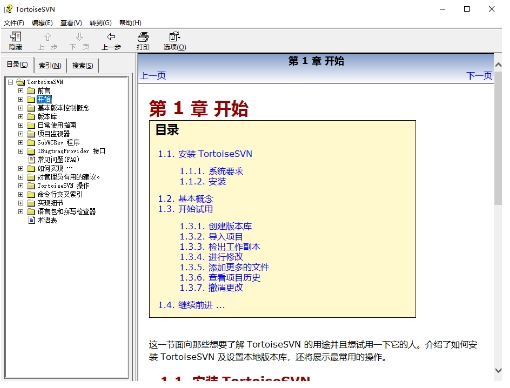Open link 1.3.4. 进行修改
This screenshot has width=510, height=388.
click(211, 257)
